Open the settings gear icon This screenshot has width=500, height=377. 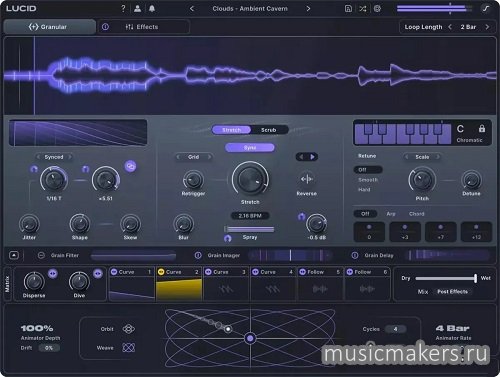[x=377, y=9]
